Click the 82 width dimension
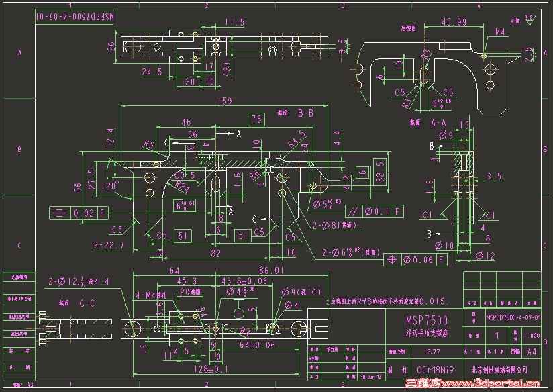 click(x=215, y=253)
